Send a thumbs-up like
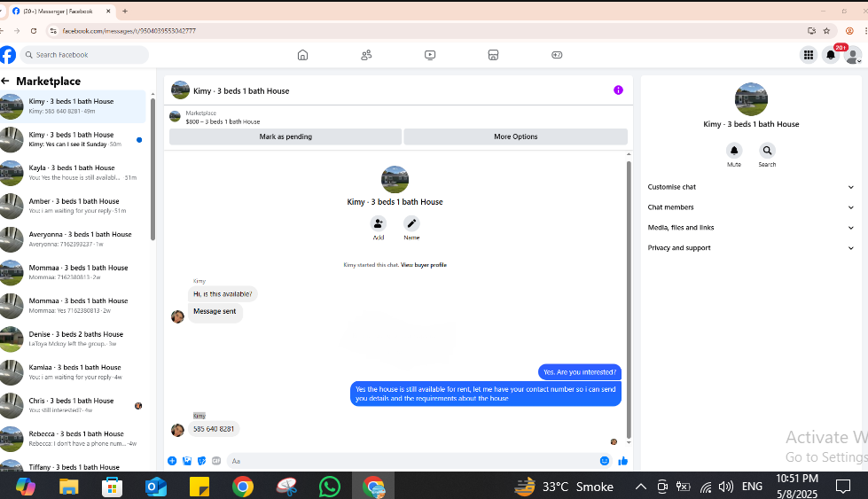The image size is (868, 499). coord(622,461)
